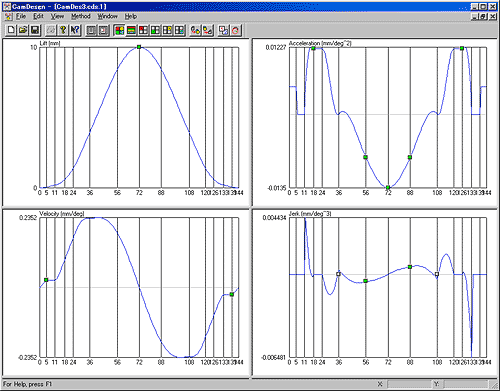Image resolution: width=500 pixels, height=391 pixels.
Task: Click the Open file folder icon
Action: [23, 30]
